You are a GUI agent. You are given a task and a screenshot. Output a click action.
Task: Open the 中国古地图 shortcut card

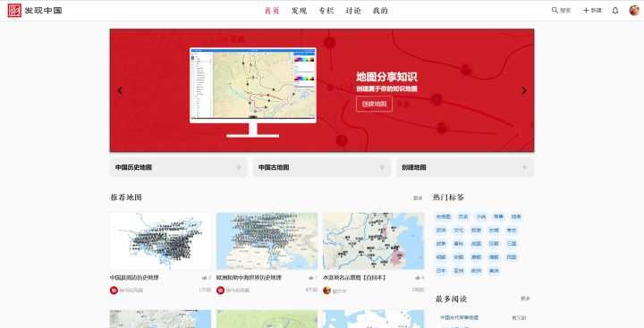click(322, 167)
